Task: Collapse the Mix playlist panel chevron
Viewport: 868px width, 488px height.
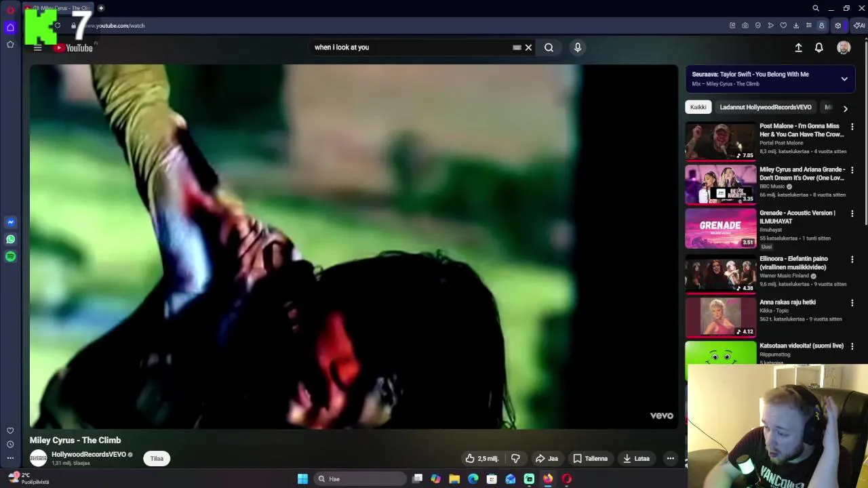Action: coord(844,79)
